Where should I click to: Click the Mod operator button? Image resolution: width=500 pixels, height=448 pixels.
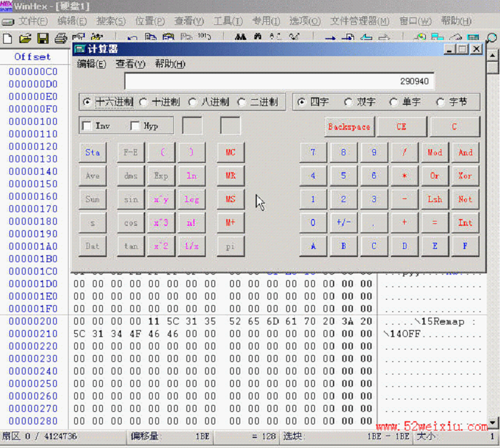click(x=435, y=152)
